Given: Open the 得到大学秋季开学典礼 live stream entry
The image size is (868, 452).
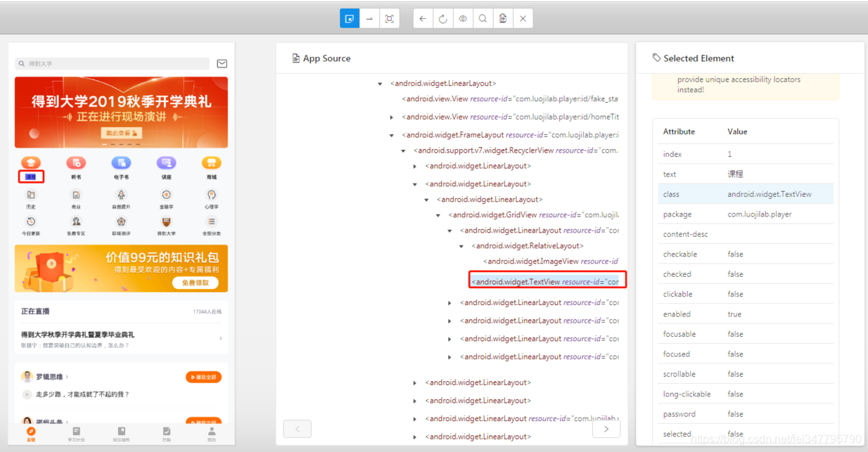Looking at the screenshot, I should [121, 339].
